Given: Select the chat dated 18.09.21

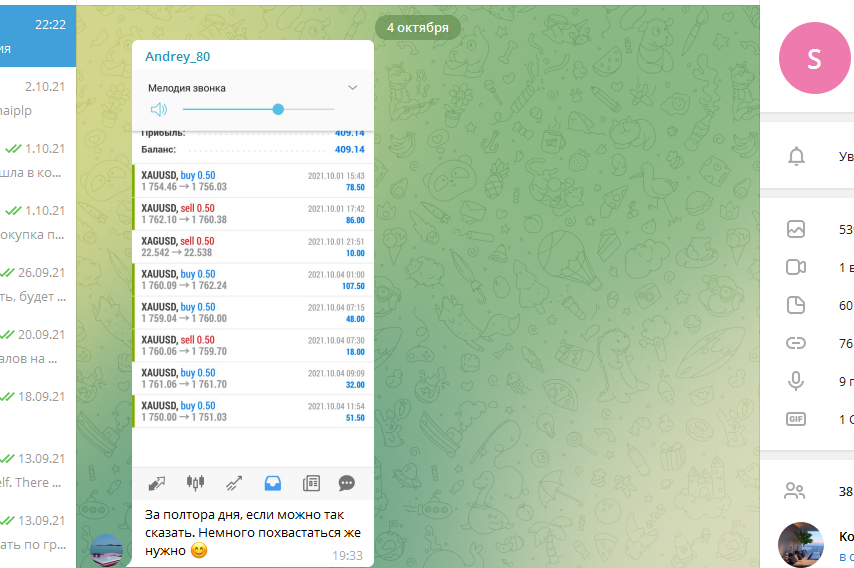Looking at the screenshot, I should coord(38,408).
